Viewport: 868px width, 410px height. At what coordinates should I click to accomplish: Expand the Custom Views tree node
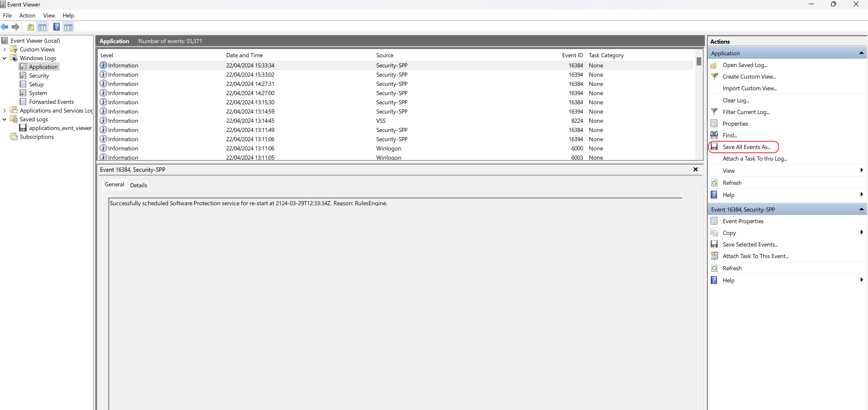coord(4,49)
